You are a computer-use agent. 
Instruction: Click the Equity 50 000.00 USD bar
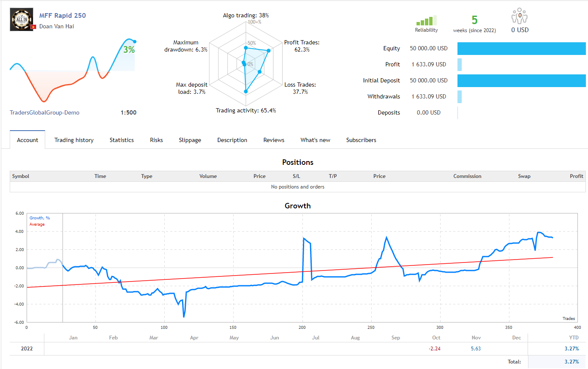[521, 49]
